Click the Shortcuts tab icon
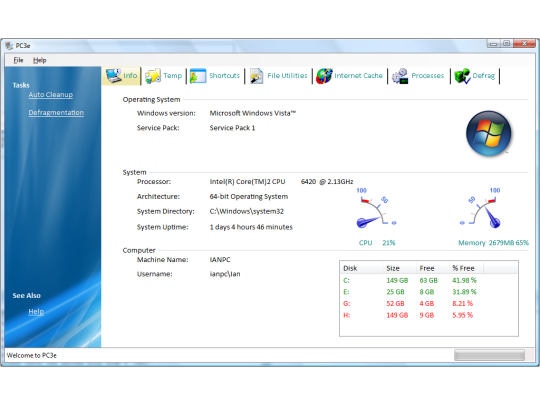This screenshot has width=540, height=405. pyautogui.click(x=198, y=76)
